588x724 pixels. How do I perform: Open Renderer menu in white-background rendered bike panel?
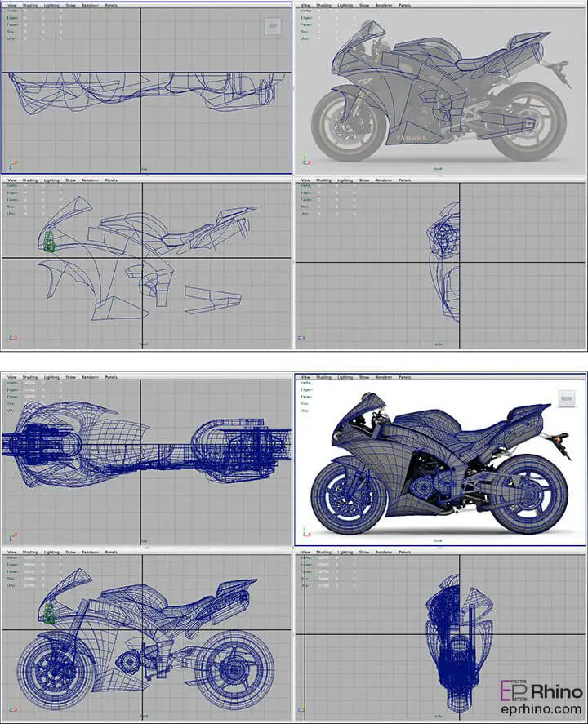point(384,377)
